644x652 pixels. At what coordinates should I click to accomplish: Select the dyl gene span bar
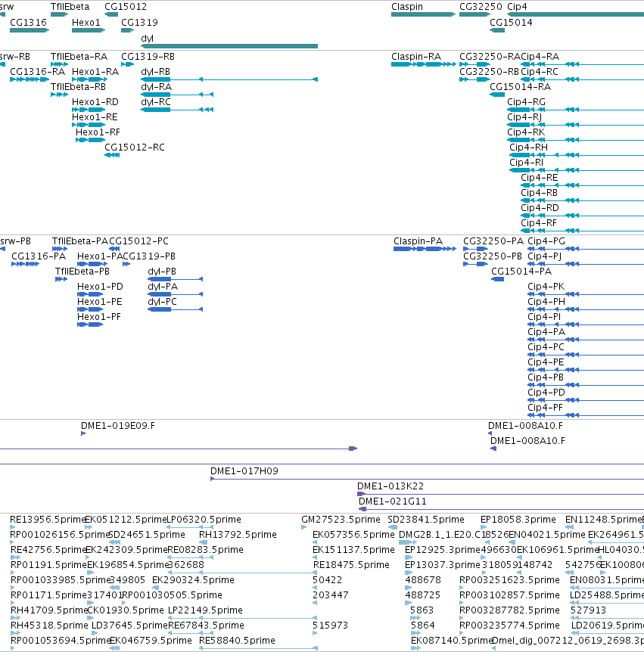click(x=229, y=46)
